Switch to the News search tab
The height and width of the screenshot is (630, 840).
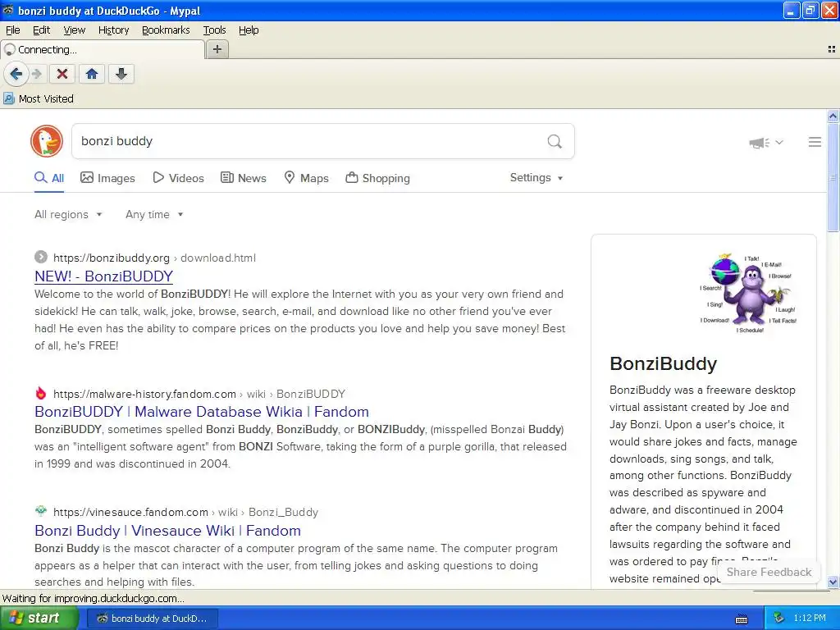pyautogui.click(x=243, y=178)
